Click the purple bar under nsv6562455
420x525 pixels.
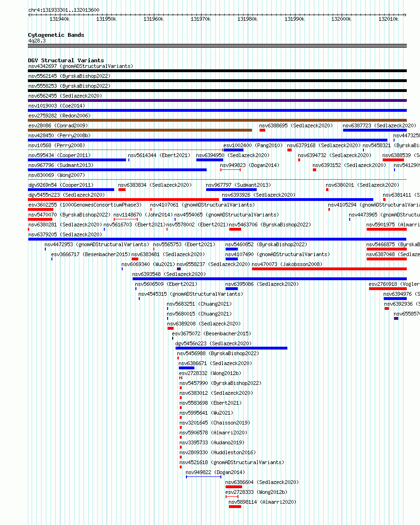click(x=218, y=100)
